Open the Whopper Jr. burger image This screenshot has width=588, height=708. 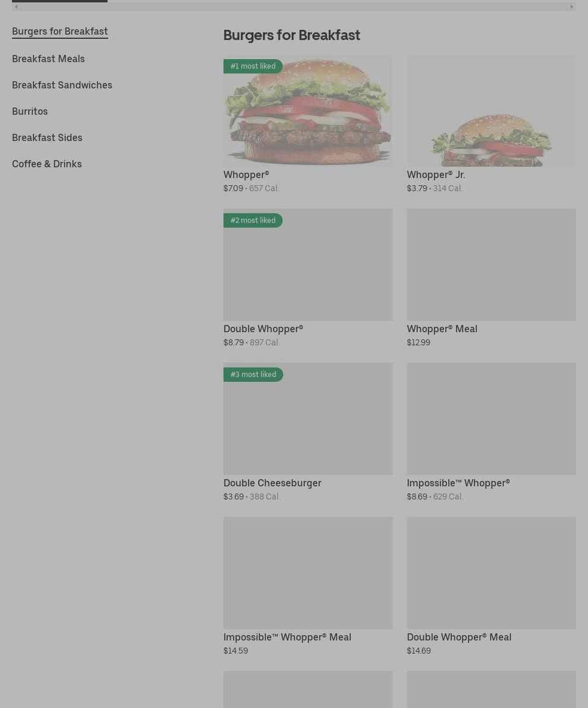point(491,111)
